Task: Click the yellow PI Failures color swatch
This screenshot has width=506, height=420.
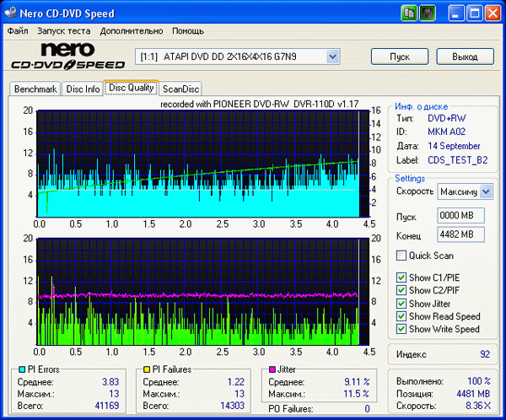Action: [147, 369]
